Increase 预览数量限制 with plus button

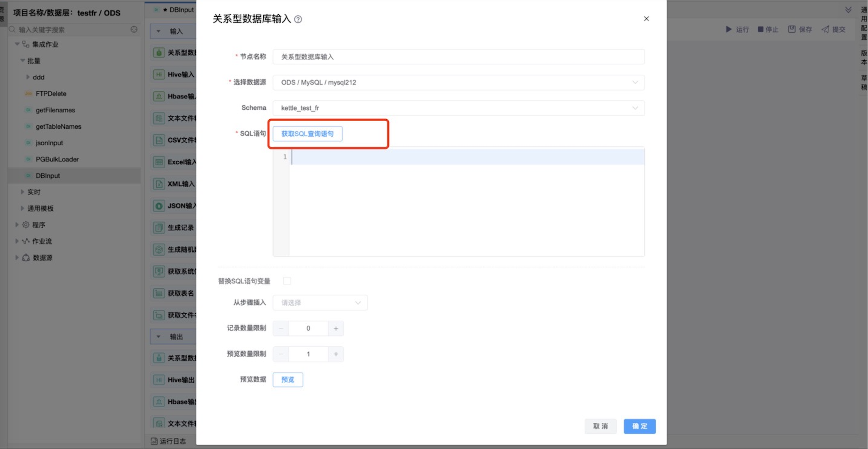(336, 354)
